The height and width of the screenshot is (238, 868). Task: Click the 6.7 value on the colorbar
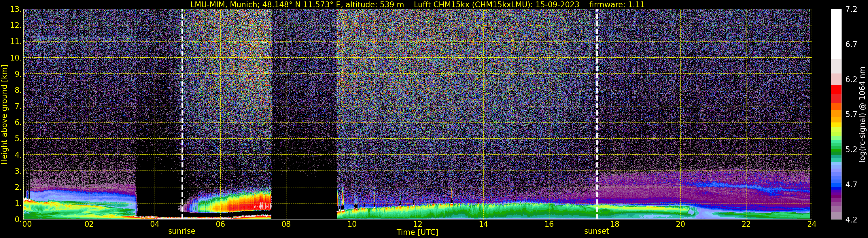[851, 44]
